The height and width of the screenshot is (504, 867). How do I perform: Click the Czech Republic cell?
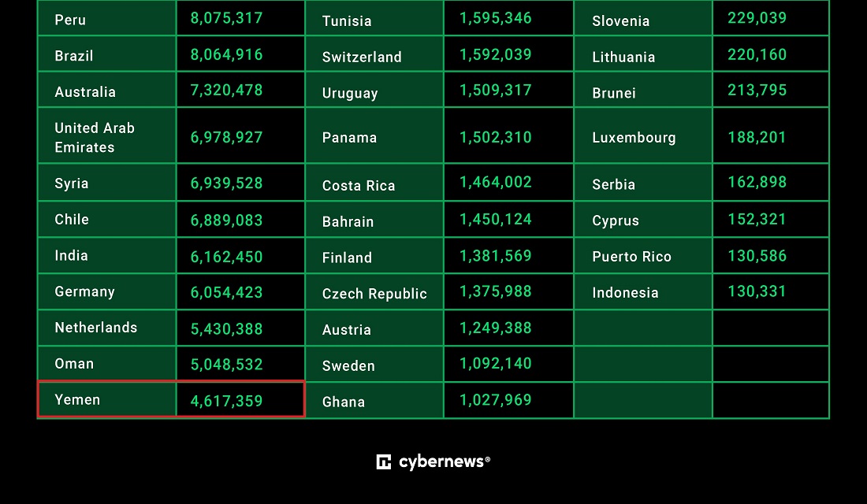click(374, 292)
